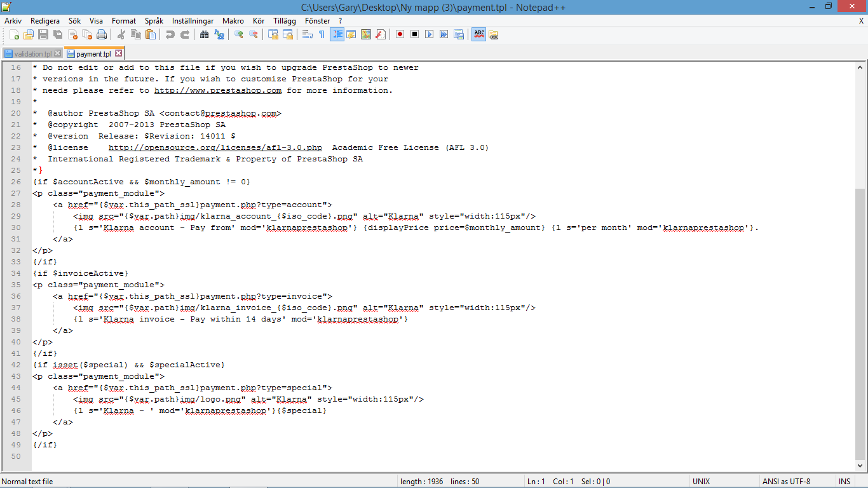
Task: Create a new document from the toolbar
Action: (x=14, y=34)
